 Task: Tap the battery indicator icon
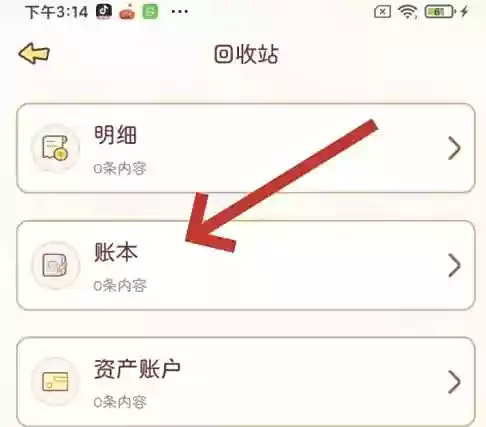click(440, 12)
